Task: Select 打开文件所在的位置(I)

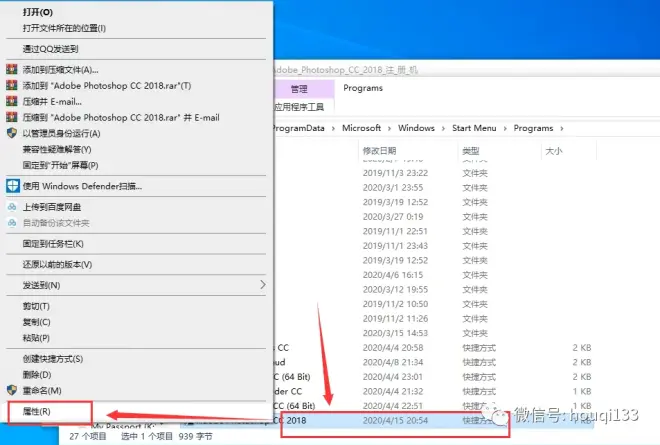Action: [64, 28]
